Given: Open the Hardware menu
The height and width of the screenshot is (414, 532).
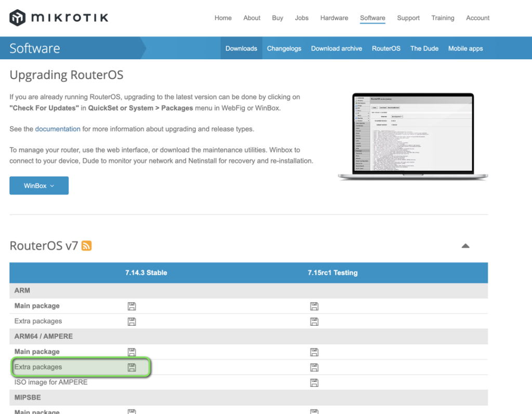Looking at the screenshot, I should click(334, 18).
